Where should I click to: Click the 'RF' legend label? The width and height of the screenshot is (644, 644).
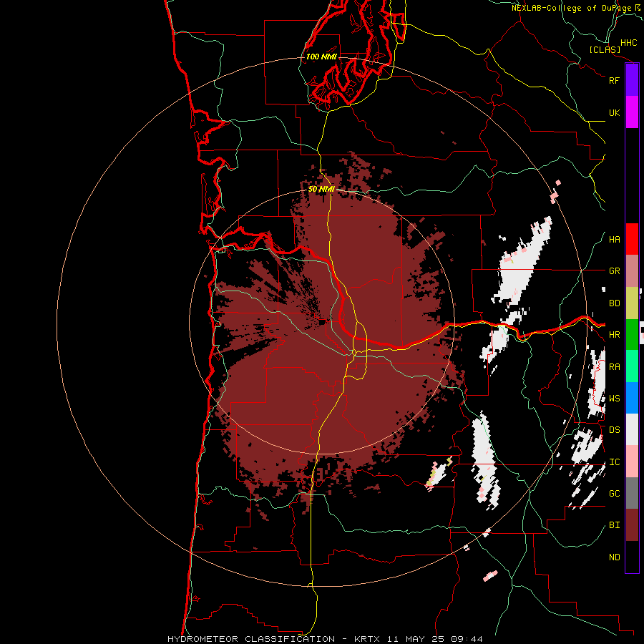[614, 80]
